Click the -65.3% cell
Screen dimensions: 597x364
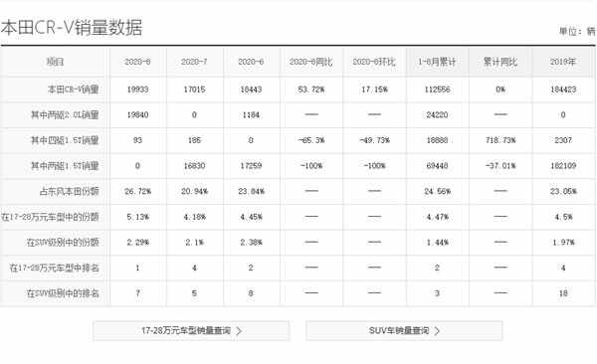coord(311,140)
